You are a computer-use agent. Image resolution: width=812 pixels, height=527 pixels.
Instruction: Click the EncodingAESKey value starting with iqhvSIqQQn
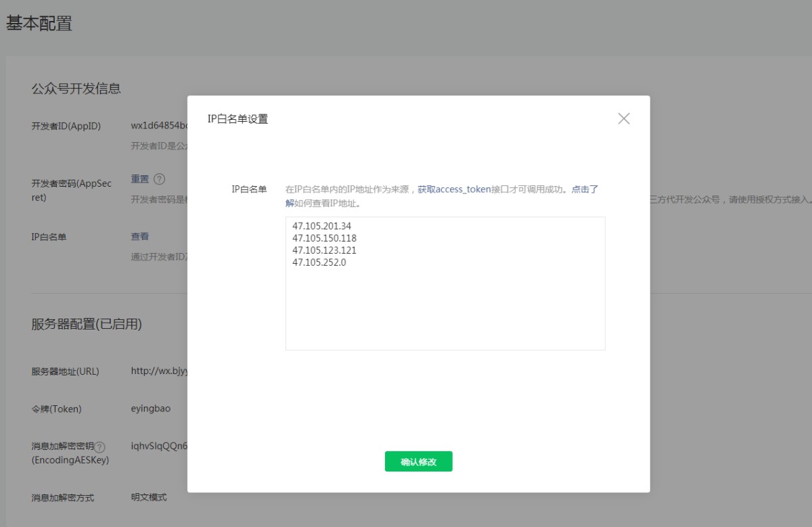(158, 446)
